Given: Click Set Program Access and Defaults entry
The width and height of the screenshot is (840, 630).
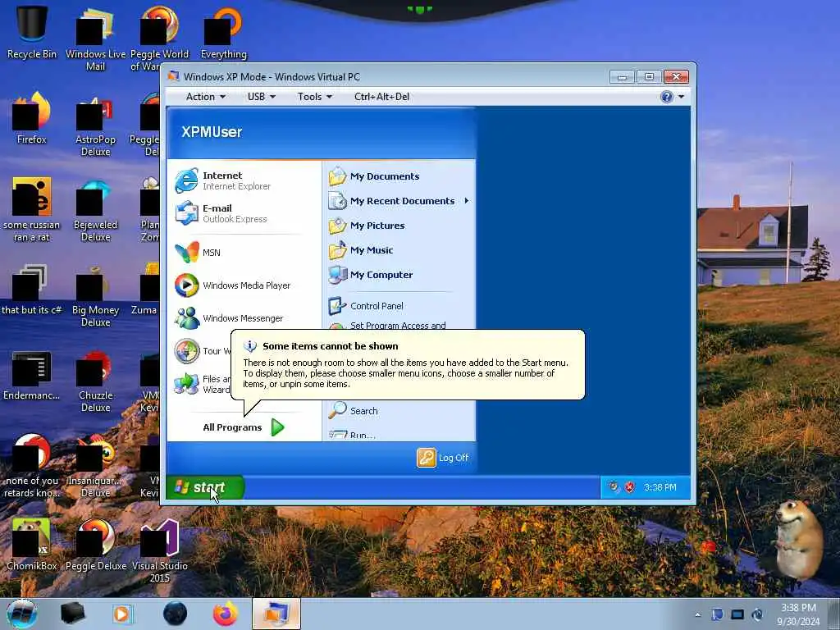Looking at the screenshot, I should pos(398,325).
